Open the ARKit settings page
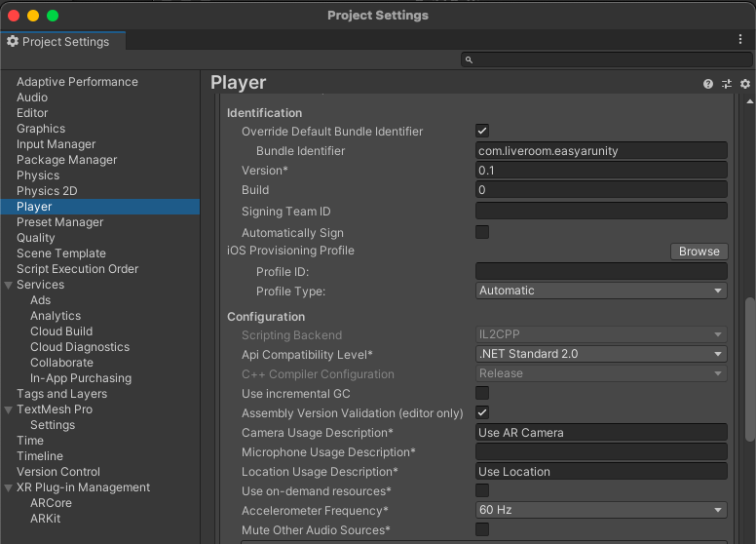 tap(45, 519)
